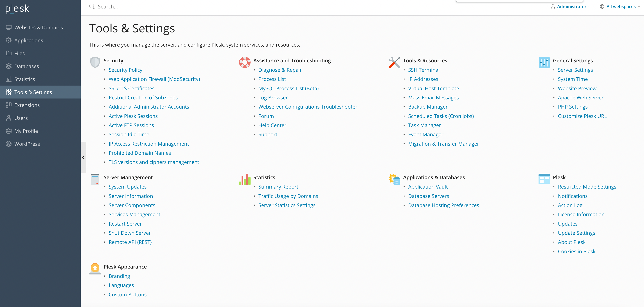This screenshot has width=644, height=307.
Task: Open Backup Manager
Action: (x=428, y=107)
